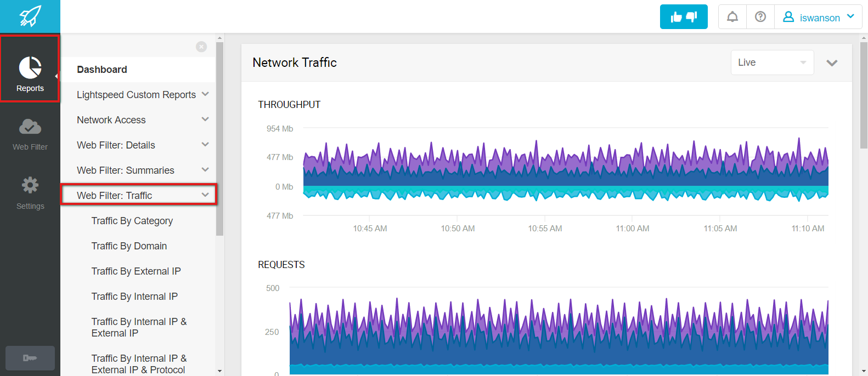Collapse Web Filter: Traffic section

coord(138,195)
